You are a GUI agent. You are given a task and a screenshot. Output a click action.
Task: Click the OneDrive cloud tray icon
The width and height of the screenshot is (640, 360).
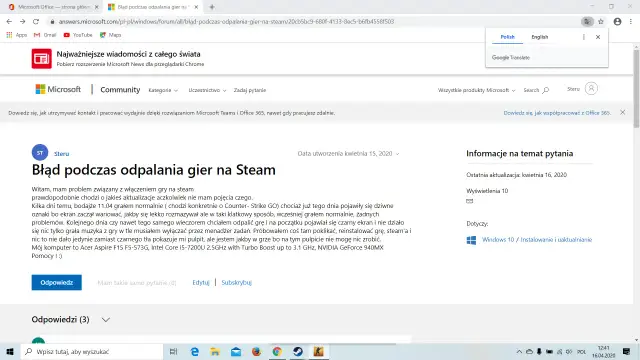[x=529, y=351]
